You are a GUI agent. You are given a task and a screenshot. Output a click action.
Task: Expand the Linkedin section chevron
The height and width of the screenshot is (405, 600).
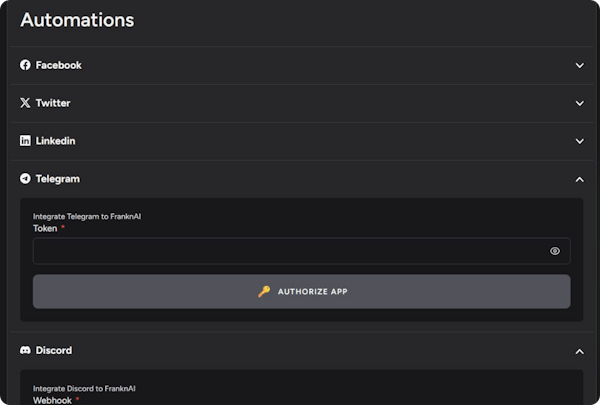point(579,141)
